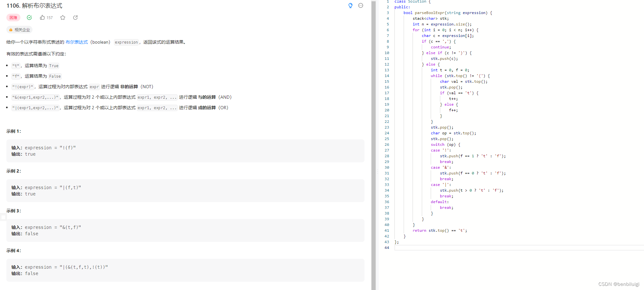Open the more options ellipsis icon
Viewport: 644px width, 290px height.
(x=361, y=5)
